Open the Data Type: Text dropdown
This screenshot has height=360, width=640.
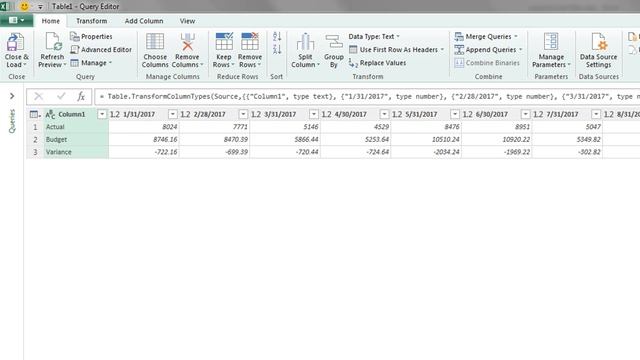coord(374,37)
